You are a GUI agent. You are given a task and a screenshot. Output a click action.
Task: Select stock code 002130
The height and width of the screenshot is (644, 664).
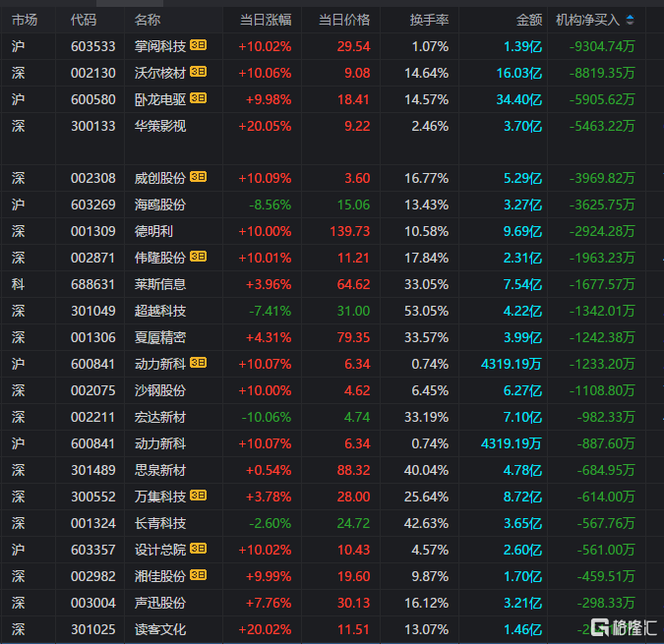[93, 73]
